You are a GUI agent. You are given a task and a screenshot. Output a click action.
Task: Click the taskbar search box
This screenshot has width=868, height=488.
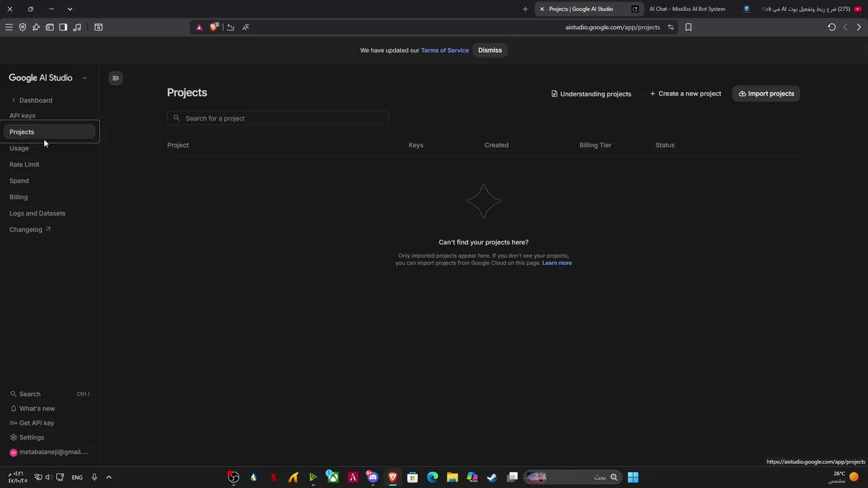coord(572,477)
